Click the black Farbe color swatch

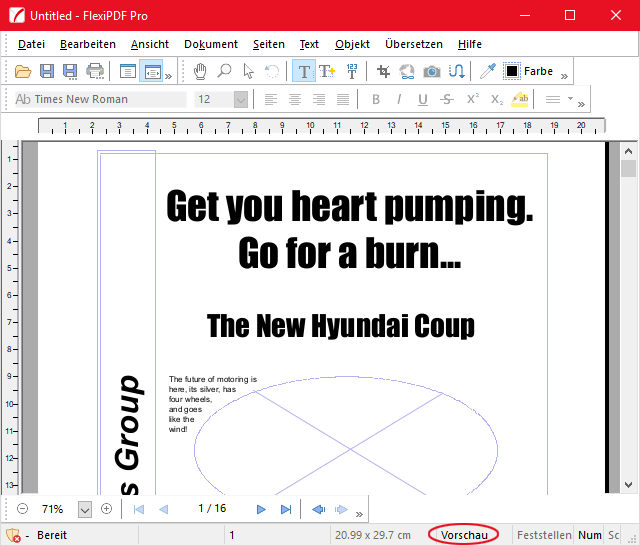point(512,71)
